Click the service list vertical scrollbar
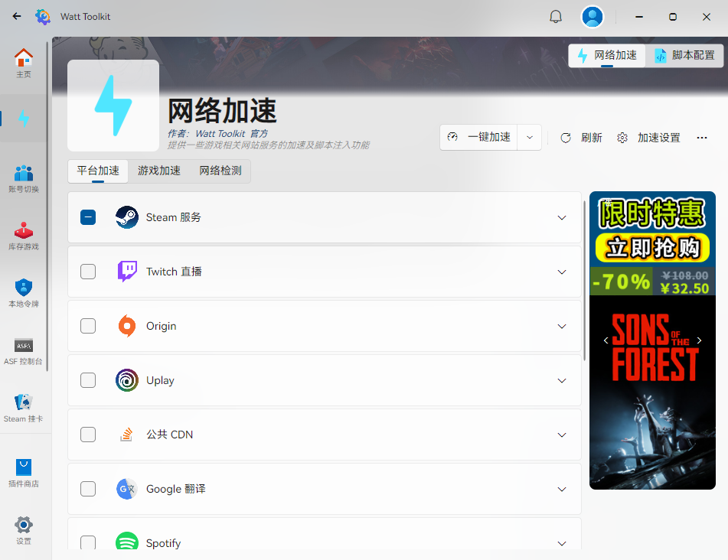The width and height of the screenshot is (728, 560). click(585, 282)
